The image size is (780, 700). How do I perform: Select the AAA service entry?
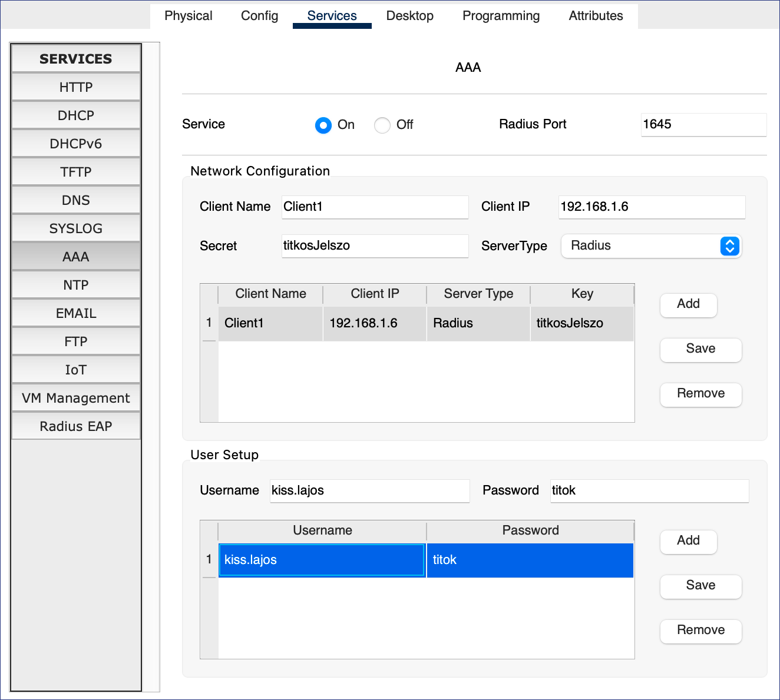(x=76, y=257)
